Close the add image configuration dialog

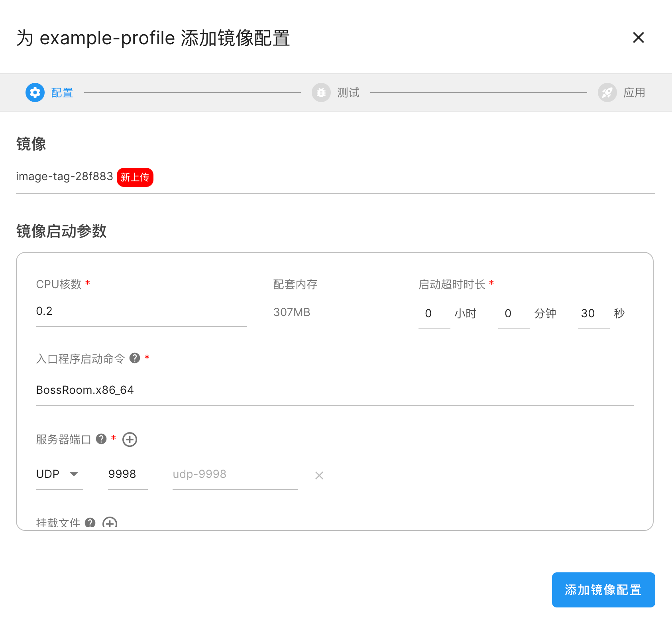638,37
